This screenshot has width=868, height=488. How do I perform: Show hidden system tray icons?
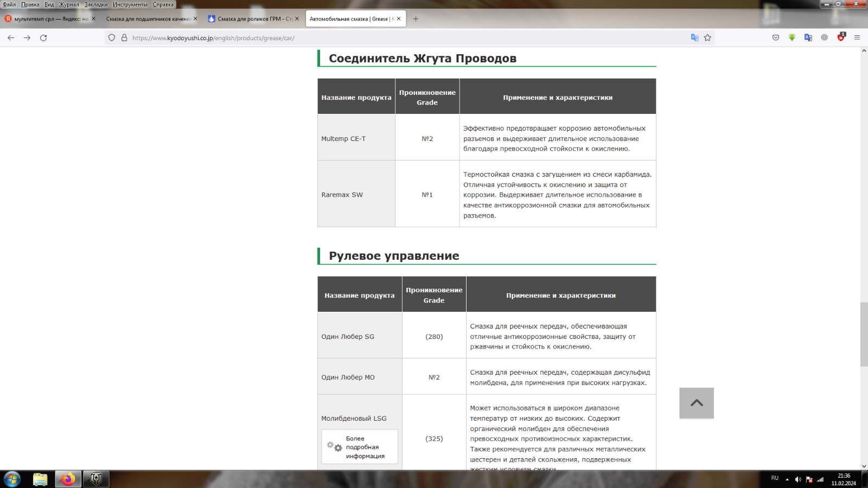(787, 479)
